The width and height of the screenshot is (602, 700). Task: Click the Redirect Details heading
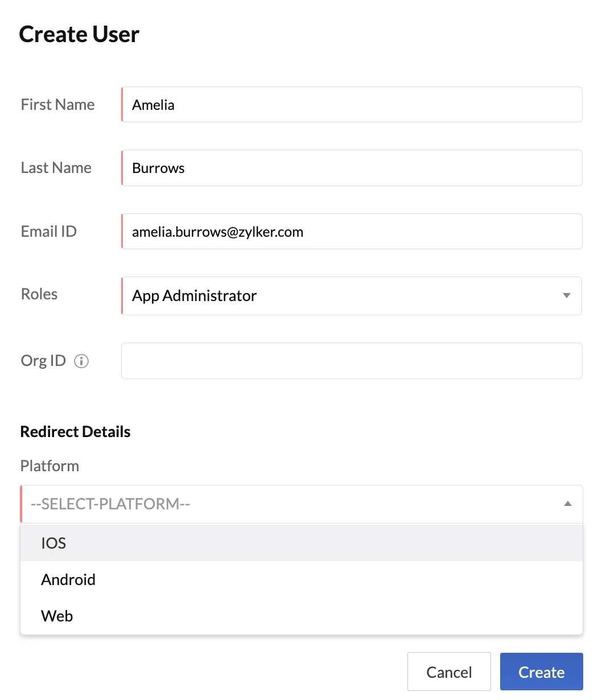pyautogui.click(x=75, y=431)
